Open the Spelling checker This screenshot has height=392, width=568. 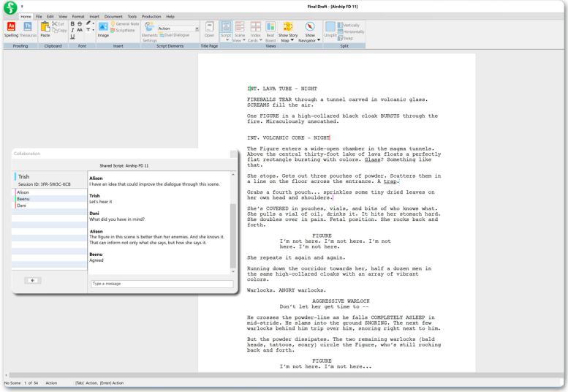(x=11, y=29)
